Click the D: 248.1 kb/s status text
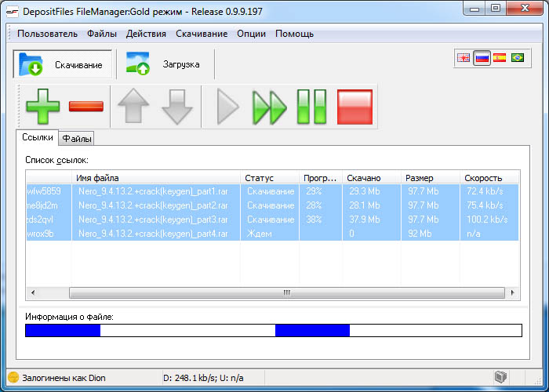Viewport: 549px width, 392px height. [x=203, y=378]
